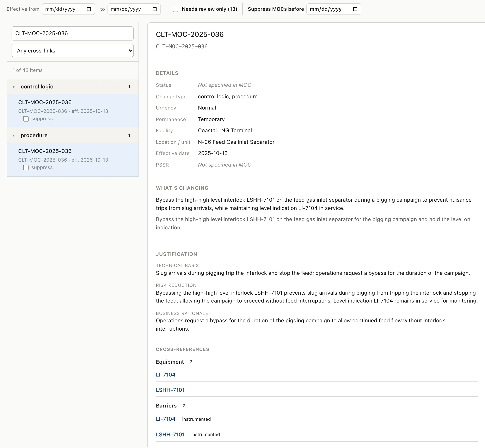The image size is (485, 448).
Task: Collapse the procedure group triangle
Action: click(14, 136)
